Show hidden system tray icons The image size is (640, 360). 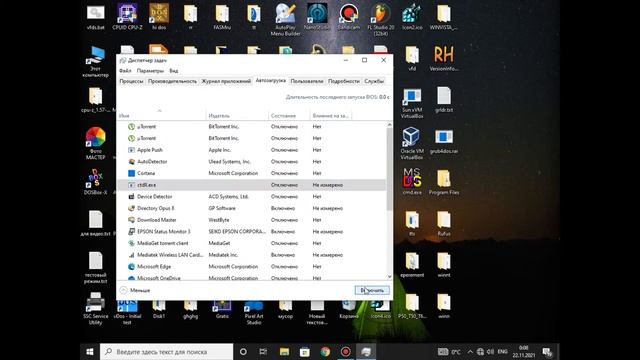click(x=470, y=351)
